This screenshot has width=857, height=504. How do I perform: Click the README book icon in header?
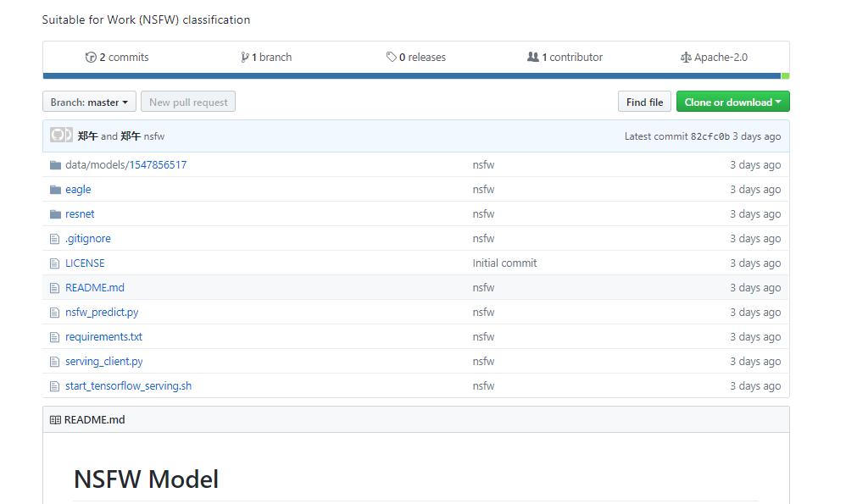coord(55,420)
